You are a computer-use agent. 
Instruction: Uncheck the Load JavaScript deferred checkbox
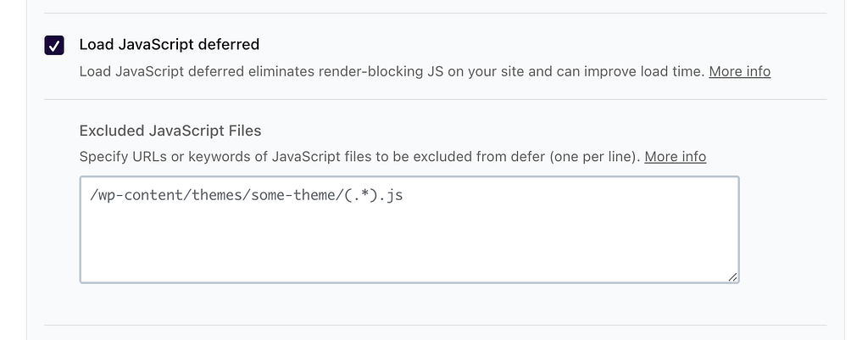pos(54,45)
